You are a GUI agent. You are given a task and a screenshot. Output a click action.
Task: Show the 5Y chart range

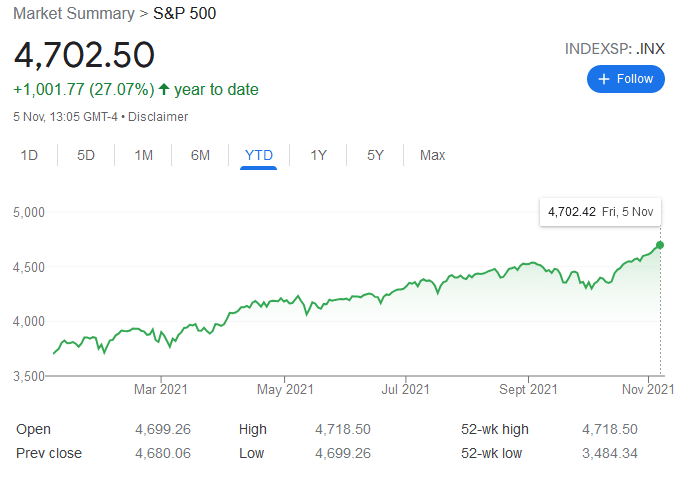coord(375,155)
